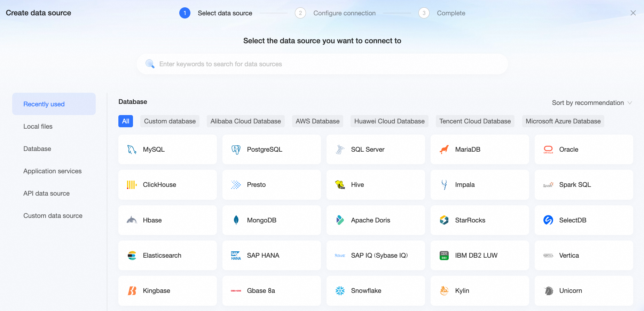Click the red Oracle logo icon
Screen dimensions: 644x311
[548, 150]
